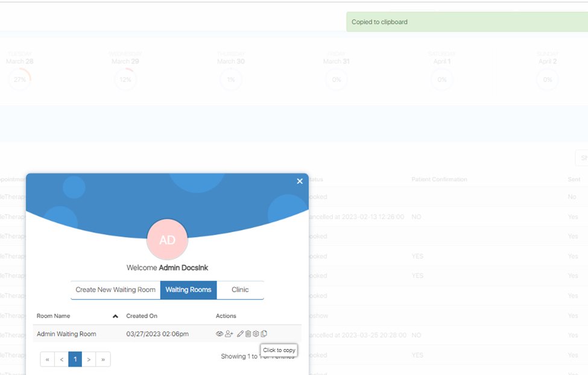Sort by the Created On column
The image size is (588, 375).
(142, 316)
